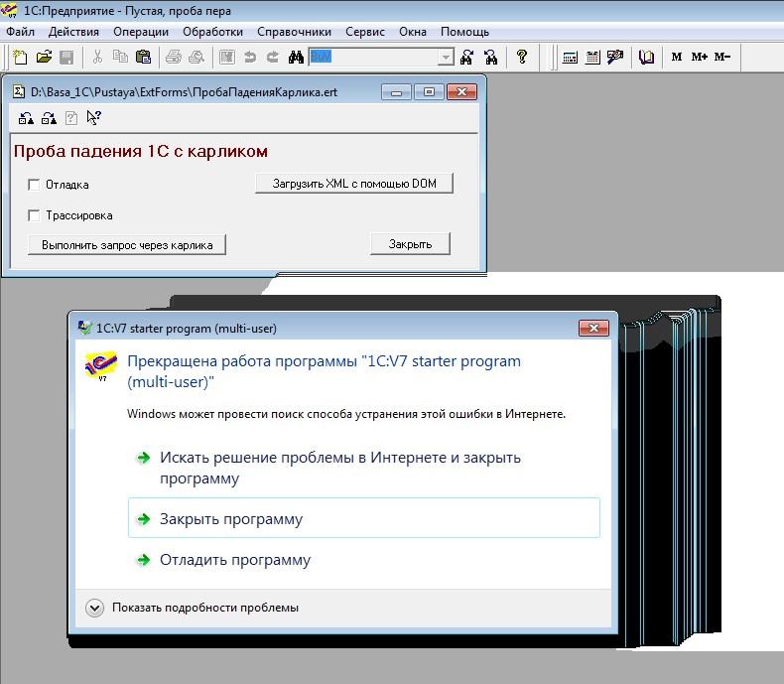Expand Показать подробности проблемы
This screenshot has width=784, height=684.
point(95,608)
